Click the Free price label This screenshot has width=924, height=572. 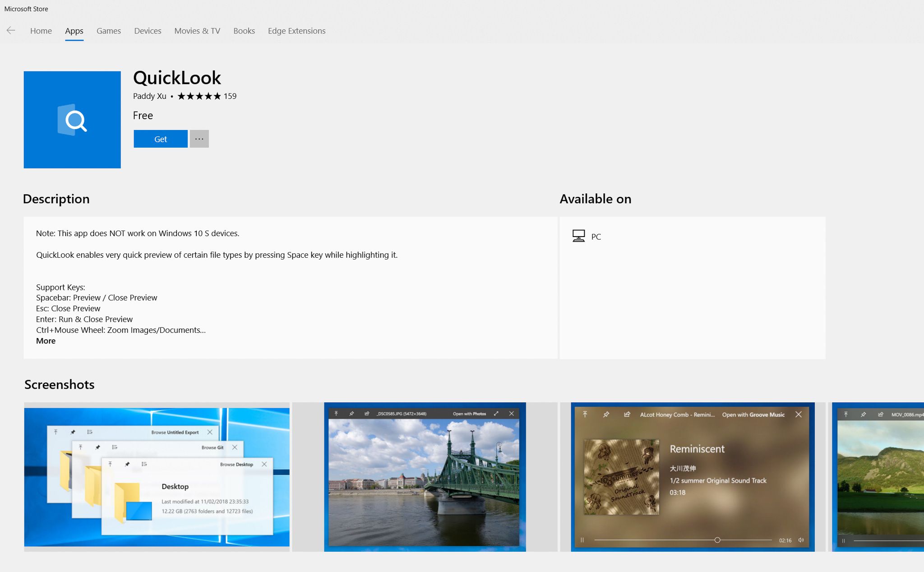click(x=143, y=116)
